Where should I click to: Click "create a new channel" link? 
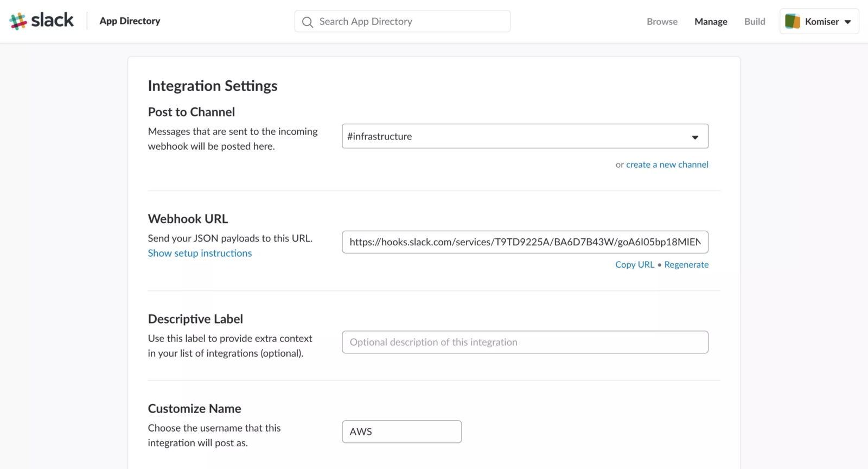pyautogui.click(x=667, y=164)
